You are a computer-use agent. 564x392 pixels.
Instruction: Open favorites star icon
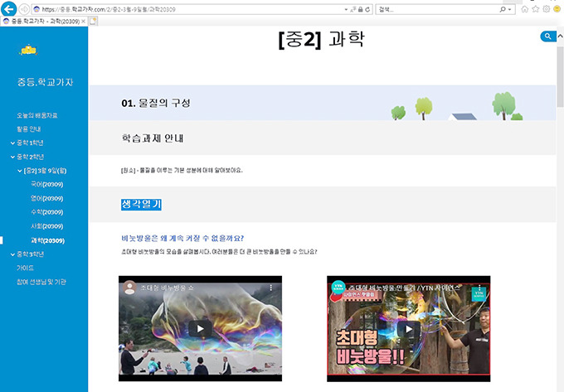tap(536, 9)
